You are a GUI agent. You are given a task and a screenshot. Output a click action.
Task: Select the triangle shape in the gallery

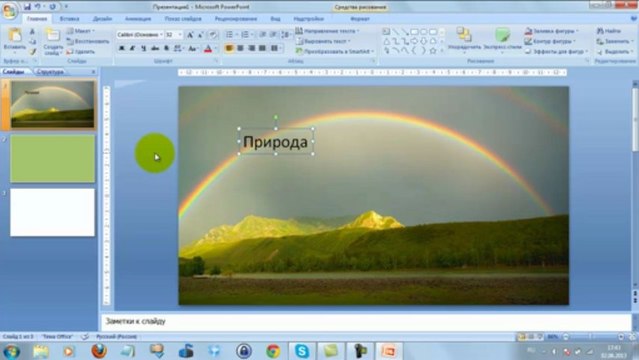point(386,41)
